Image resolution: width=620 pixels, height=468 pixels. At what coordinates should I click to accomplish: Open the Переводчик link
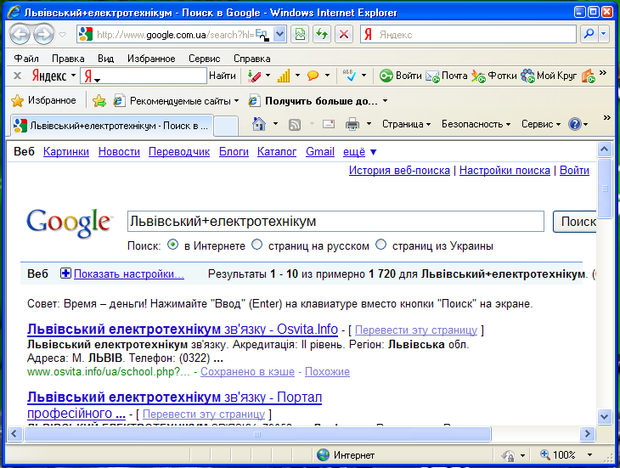(x=179, y=152)
